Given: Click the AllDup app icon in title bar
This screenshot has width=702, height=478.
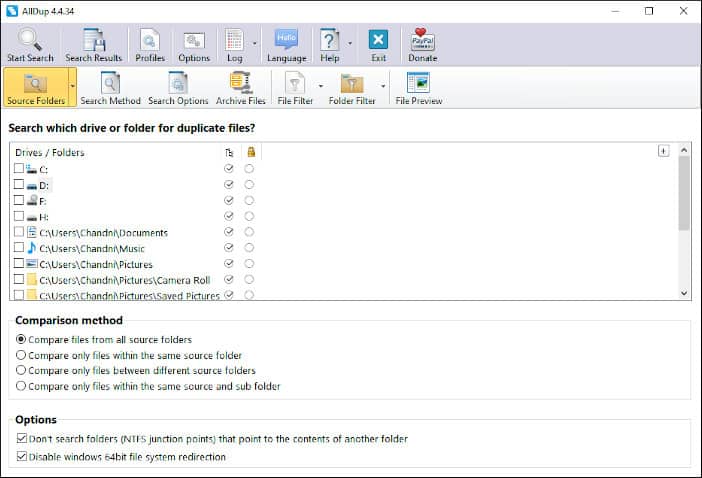Looking at the screenshot, I should click(12, 11).
